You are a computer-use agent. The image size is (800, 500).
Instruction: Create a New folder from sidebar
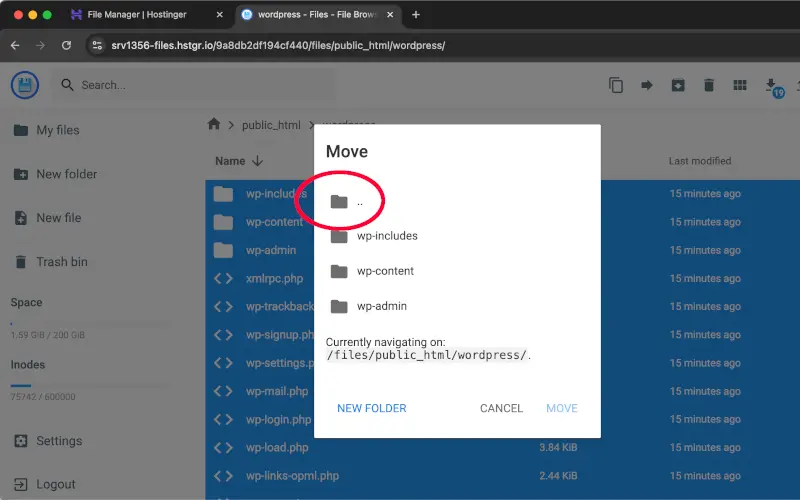[x=55, y=174]
